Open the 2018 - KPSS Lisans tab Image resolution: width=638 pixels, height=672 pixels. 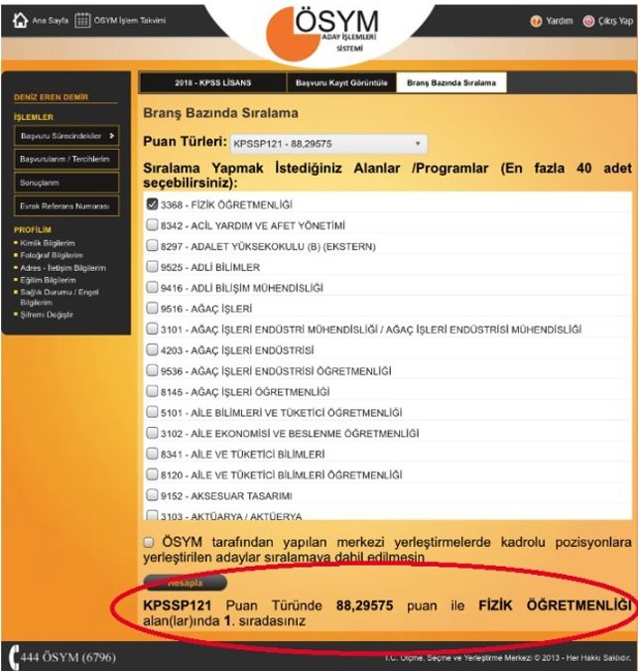[x=211, y=82]
